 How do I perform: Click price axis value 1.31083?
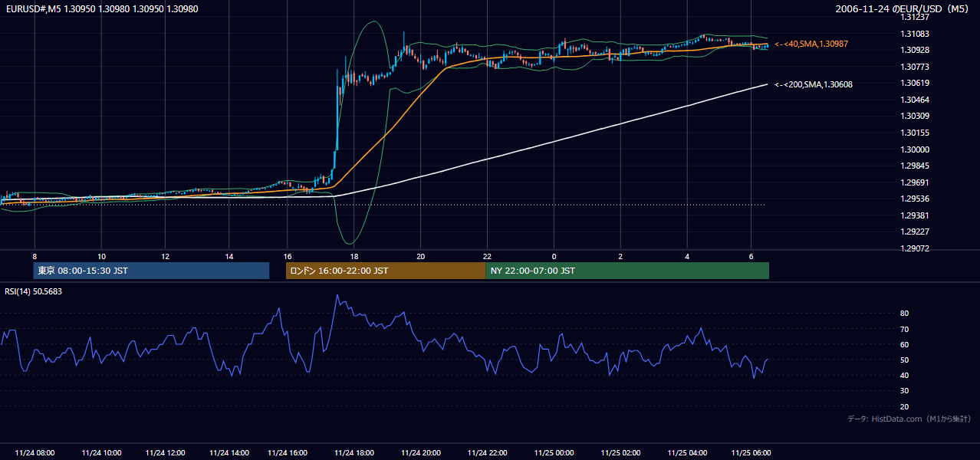916,34
